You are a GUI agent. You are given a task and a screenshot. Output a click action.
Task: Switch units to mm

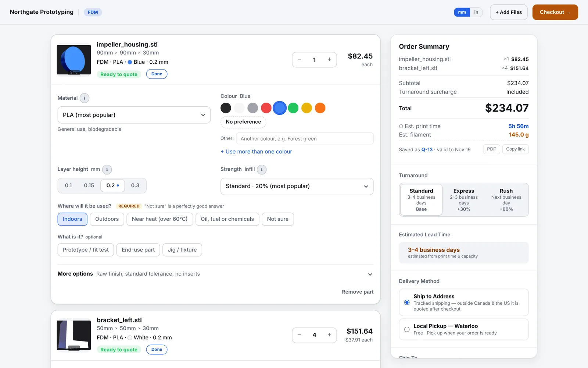[x=462, y=12]
